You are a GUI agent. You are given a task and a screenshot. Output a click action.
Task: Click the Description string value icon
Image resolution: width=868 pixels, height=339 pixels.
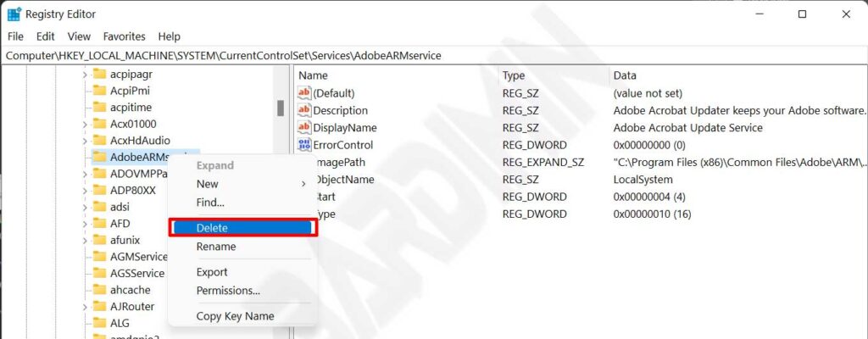coord(304,110)
